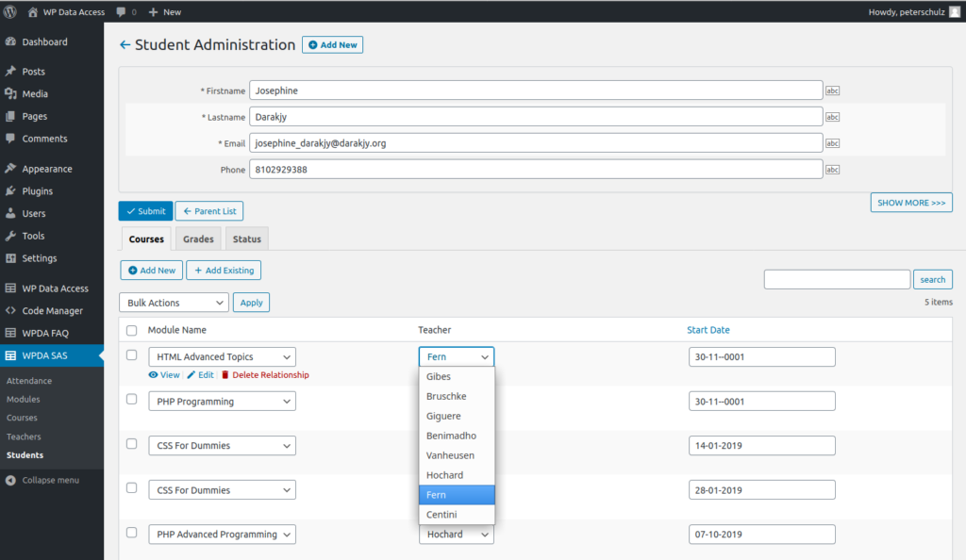The image size is (966, 560).
Task: Click the Comments icon in sidebar
Action: [10, 139]
